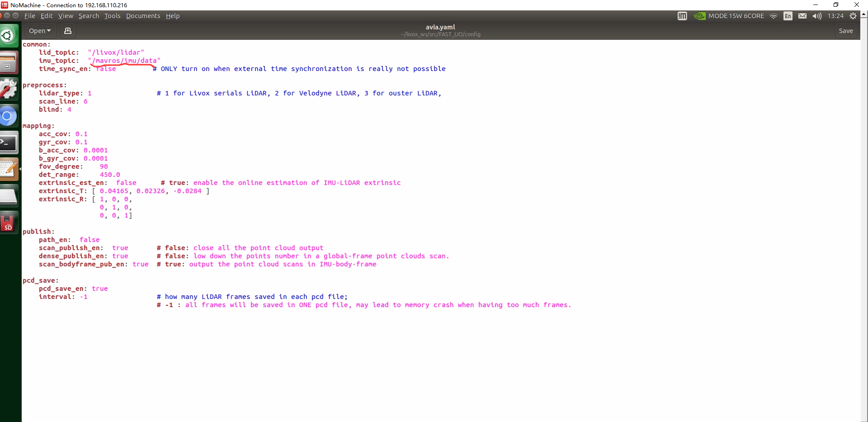Open the Files manager from dock

[8, 62]
